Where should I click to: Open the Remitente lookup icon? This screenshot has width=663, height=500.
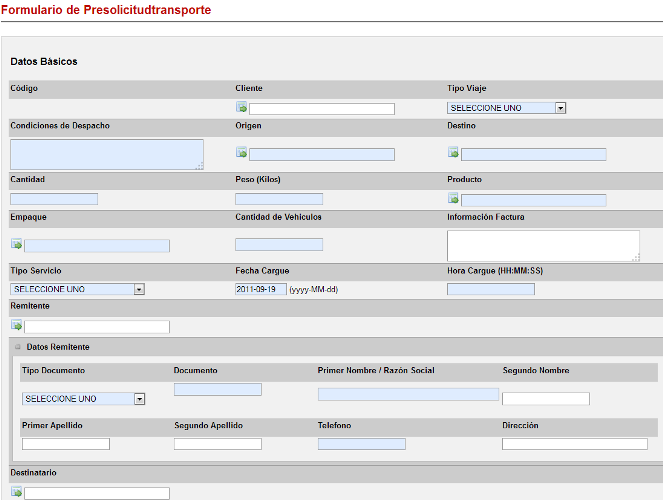tap(16, 325)
